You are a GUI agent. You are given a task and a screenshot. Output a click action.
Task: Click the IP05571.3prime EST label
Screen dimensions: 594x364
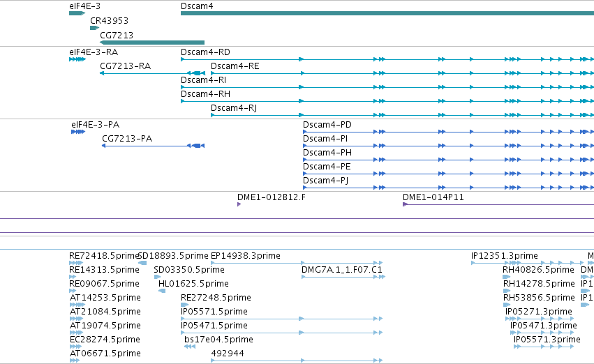click(x=547, y=340)
